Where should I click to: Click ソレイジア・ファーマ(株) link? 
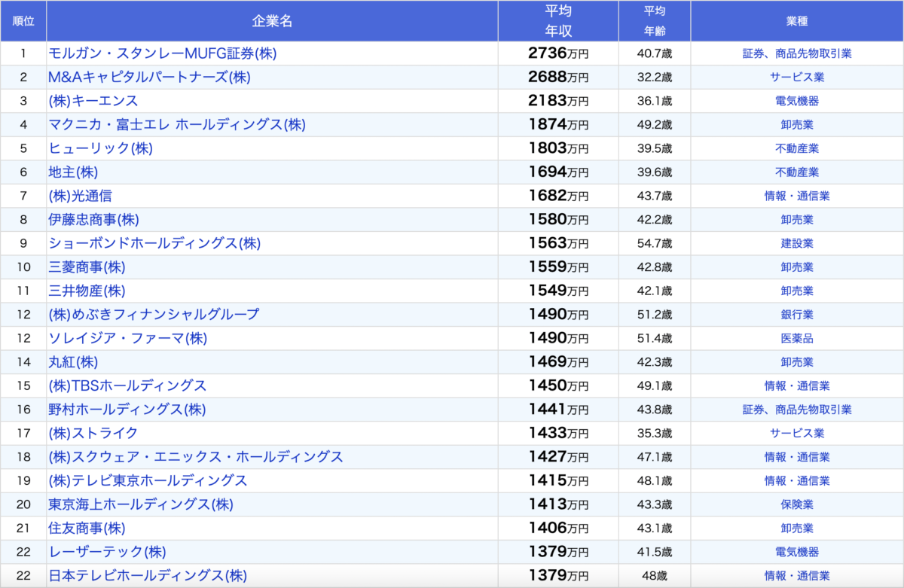click(x=127, y=338)
